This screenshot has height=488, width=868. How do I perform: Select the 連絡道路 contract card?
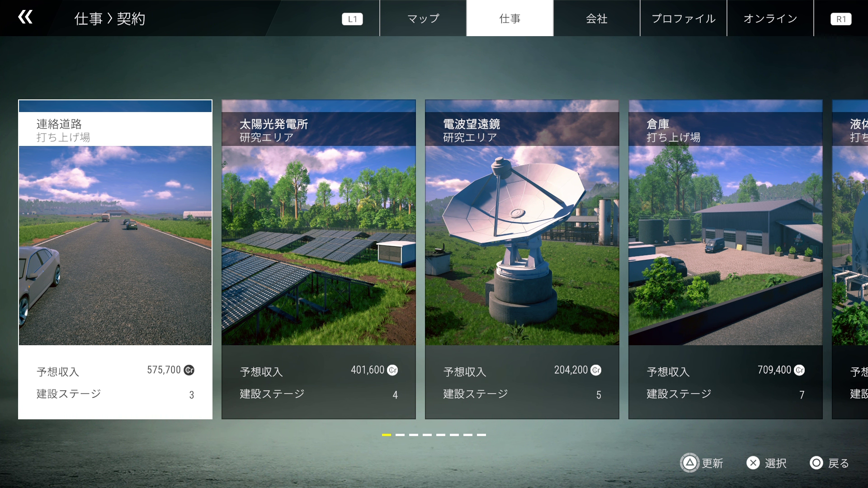pyautogui.click(x=115, y=259)
